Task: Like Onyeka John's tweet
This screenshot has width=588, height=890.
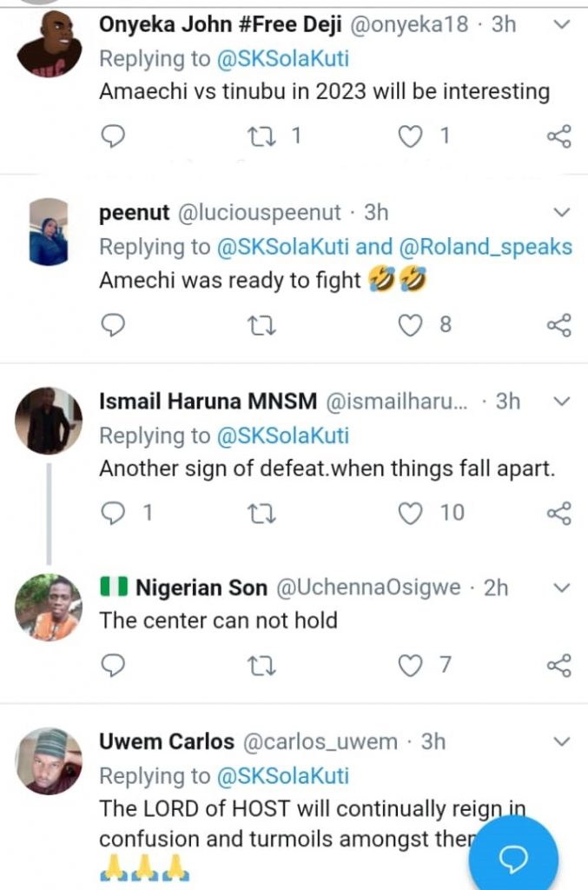Action: point(411,136)
